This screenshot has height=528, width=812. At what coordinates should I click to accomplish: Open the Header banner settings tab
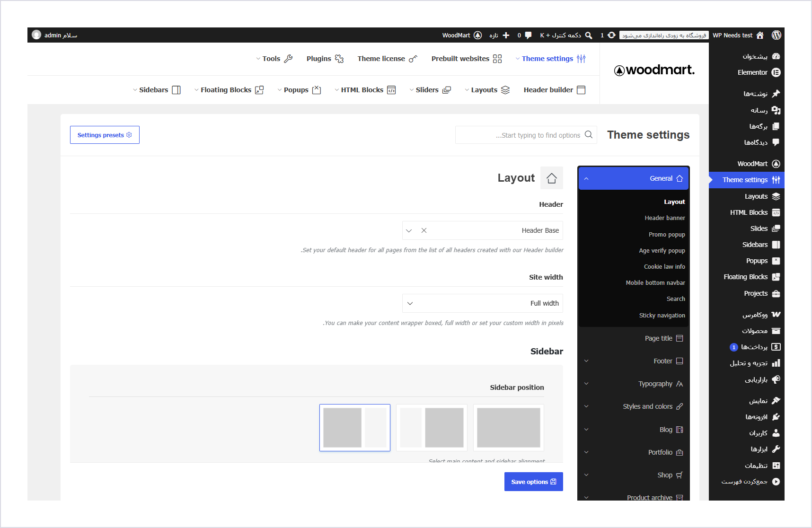click(664, 218)
